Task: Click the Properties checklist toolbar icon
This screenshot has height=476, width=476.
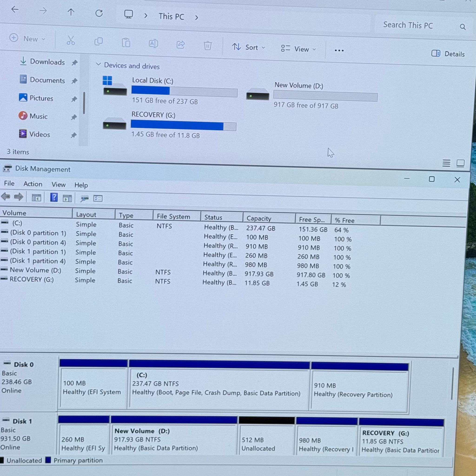Action: click(98, 198)
